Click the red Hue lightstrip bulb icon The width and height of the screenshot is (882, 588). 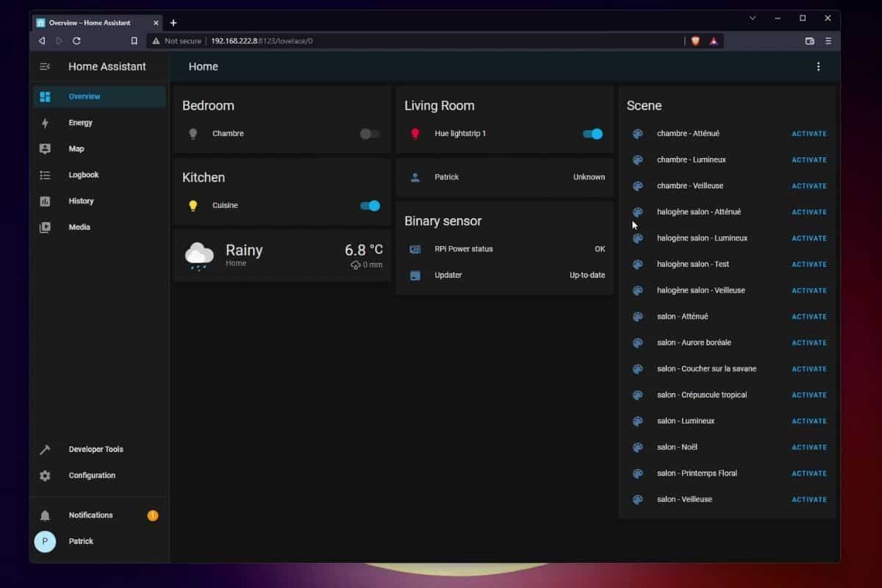(x=415, y=134)
